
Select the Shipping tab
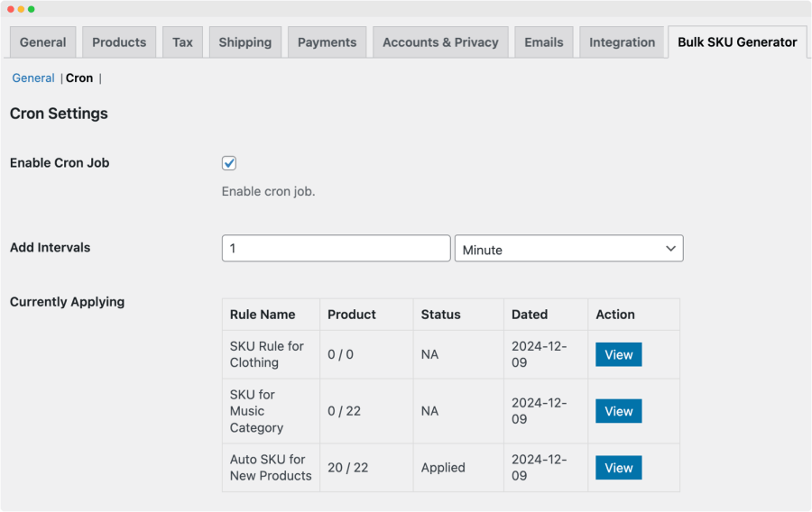(x=245, y=42)
